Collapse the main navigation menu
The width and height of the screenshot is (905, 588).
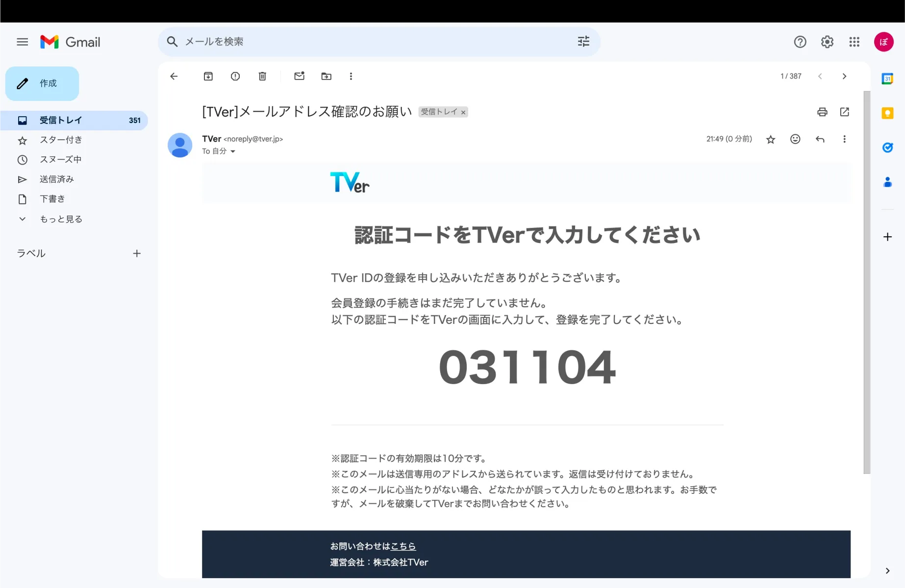(x=22, y=42)
